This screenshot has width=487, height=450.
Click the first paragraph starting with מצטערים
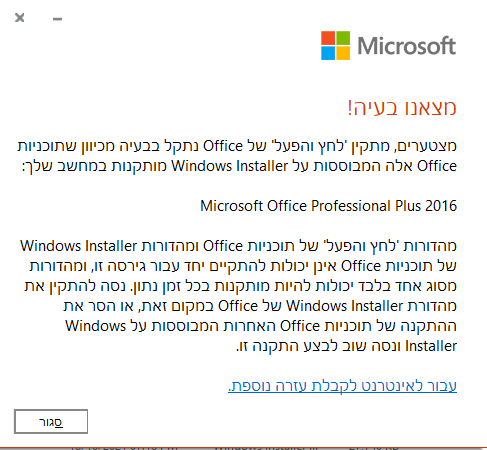tap(237, 156)
